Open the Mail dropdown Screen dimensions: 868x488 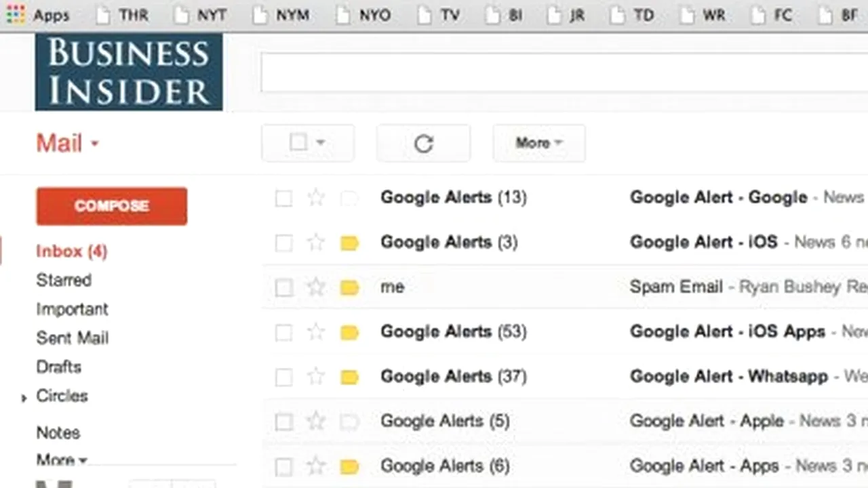click(67, 143)
